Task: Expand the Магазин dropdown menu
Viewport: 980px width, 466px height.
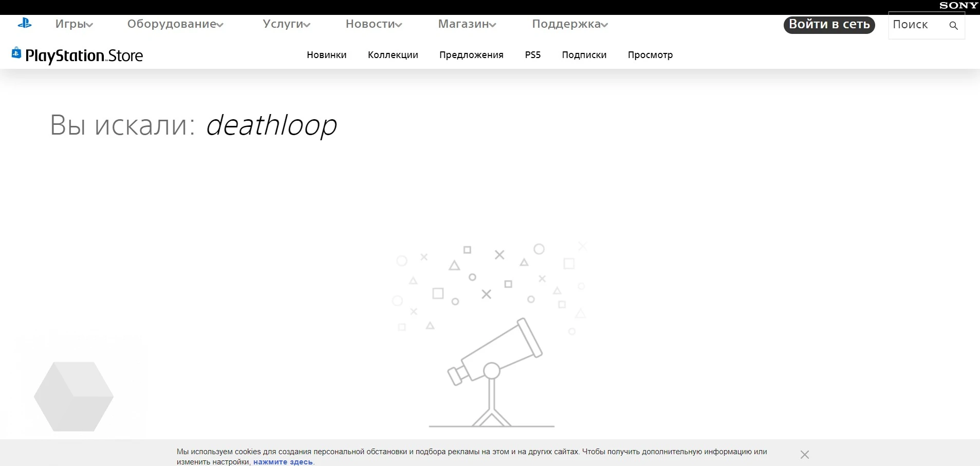Action: coord(467,24)
